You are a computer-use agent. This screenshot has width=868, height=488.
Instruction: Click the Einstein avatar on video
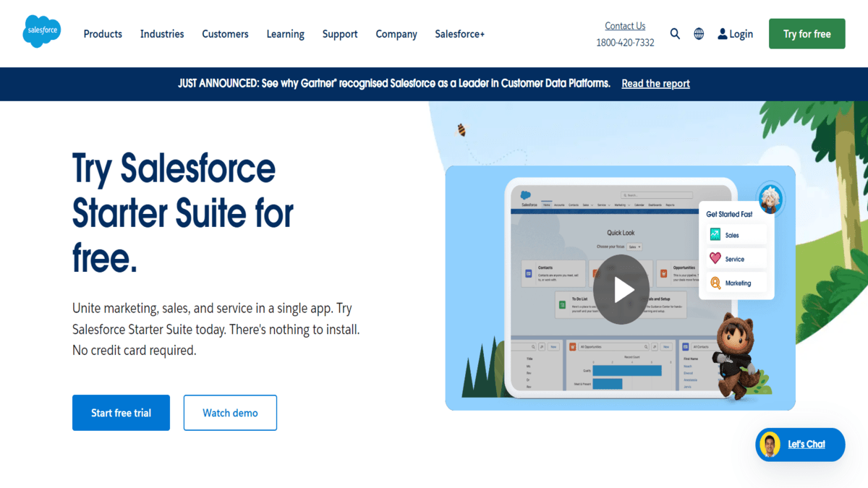coord(770,197)
